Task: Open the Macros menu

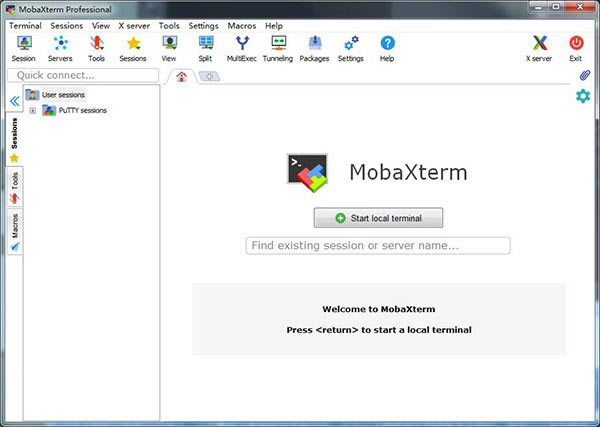Action: coord(242,26)
